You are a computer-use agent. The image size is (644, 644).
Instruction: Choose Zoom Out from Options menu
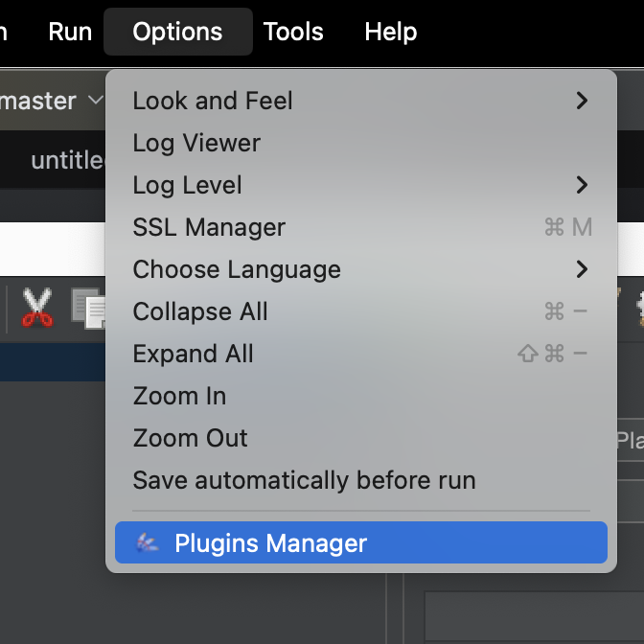[190, 438]
